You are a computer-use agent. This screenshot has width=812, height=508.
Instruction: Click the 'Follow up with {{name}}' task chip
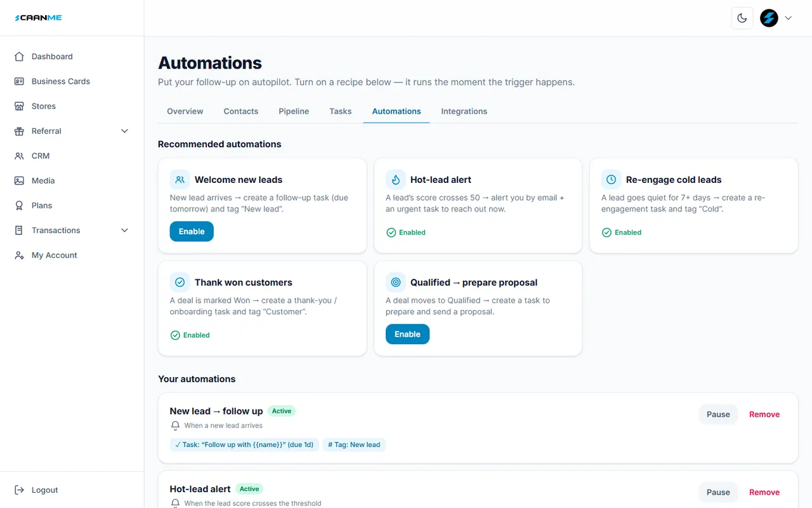[244, 444]
